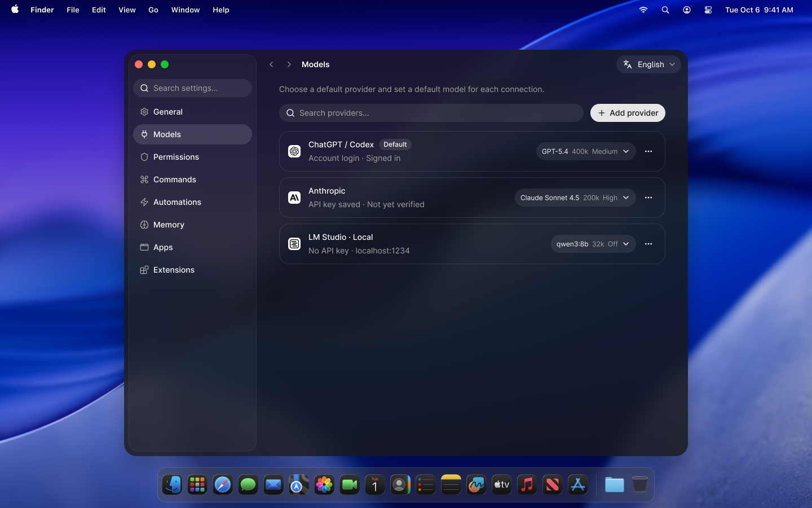Open the English language dropdown
The width and height of the screenshot is (812, 508).
pos(648,64)
